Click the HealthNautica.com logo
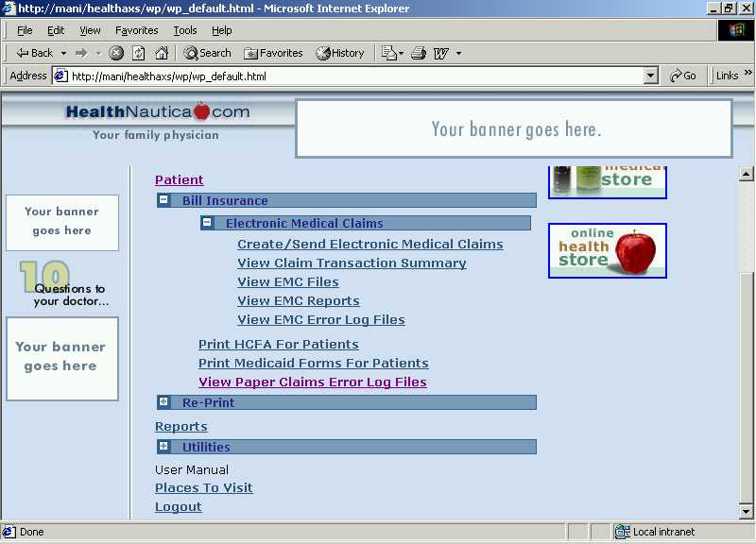The height and width of the screenshot is (544, 756). pos(157,111)
